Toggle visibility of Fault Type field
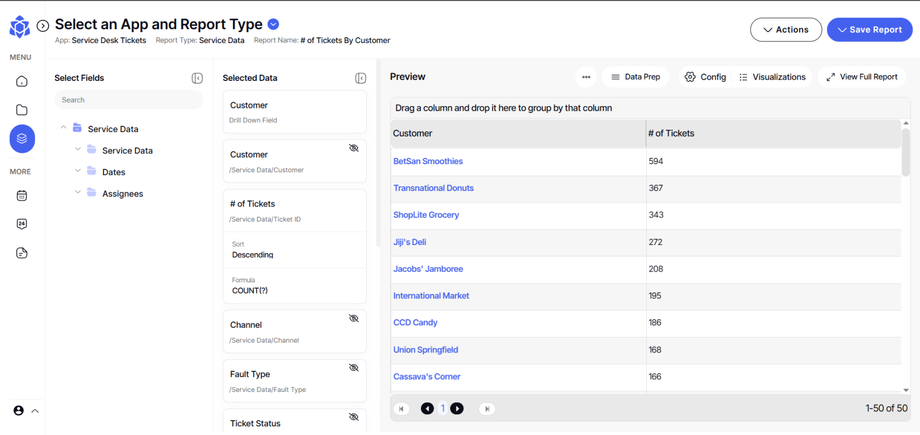The image size is (920, 435). pyautogui.click(x=354, y=368)
